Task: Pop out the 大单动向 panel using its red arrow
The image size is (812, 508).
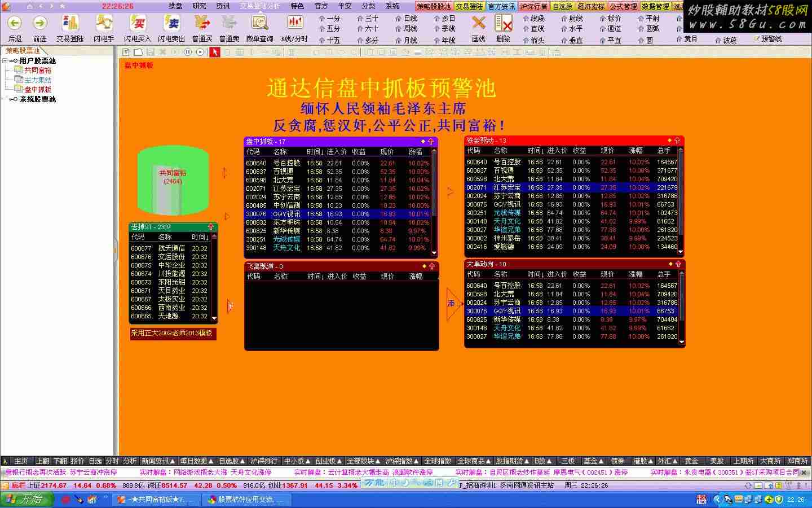Action: pos(678,264)
